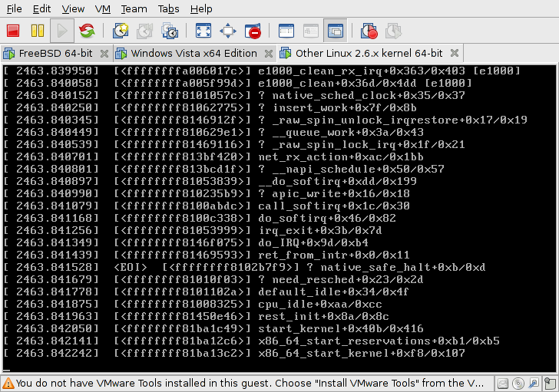Viewport: 559px width, 392px height.
Task: Click the Revert to snapshot icon
Action: [x=144, y=31]
